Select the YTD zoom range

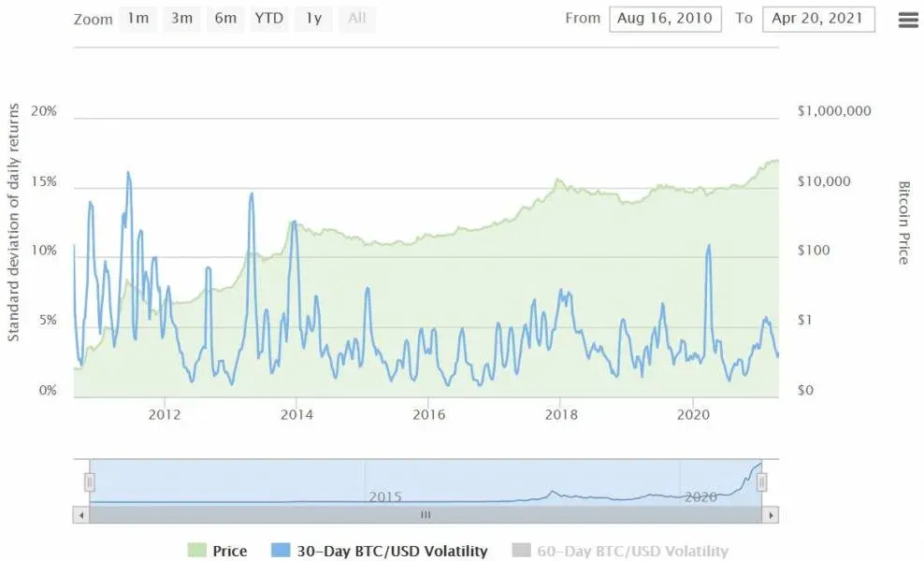coord(269,19)
